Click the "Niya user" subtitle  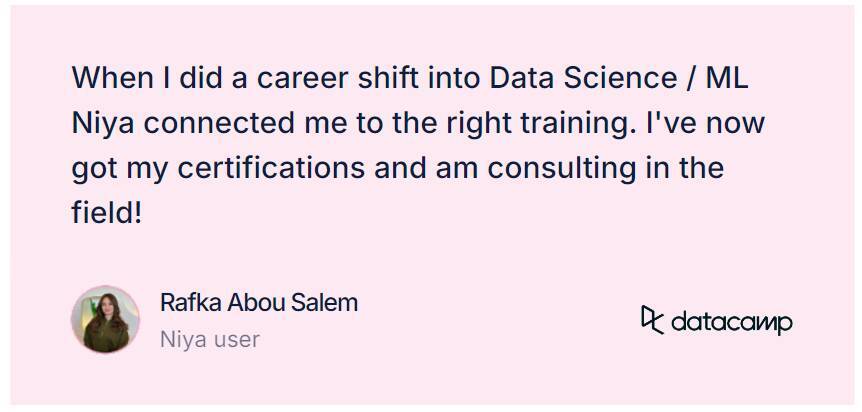209,339
